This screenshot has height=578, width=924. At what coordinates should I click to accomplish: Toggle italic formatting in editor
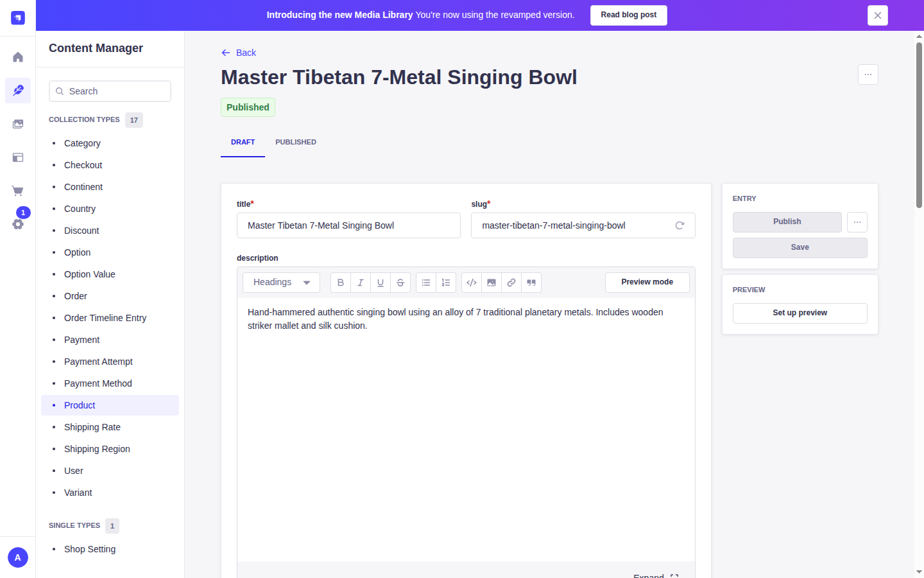361,283
